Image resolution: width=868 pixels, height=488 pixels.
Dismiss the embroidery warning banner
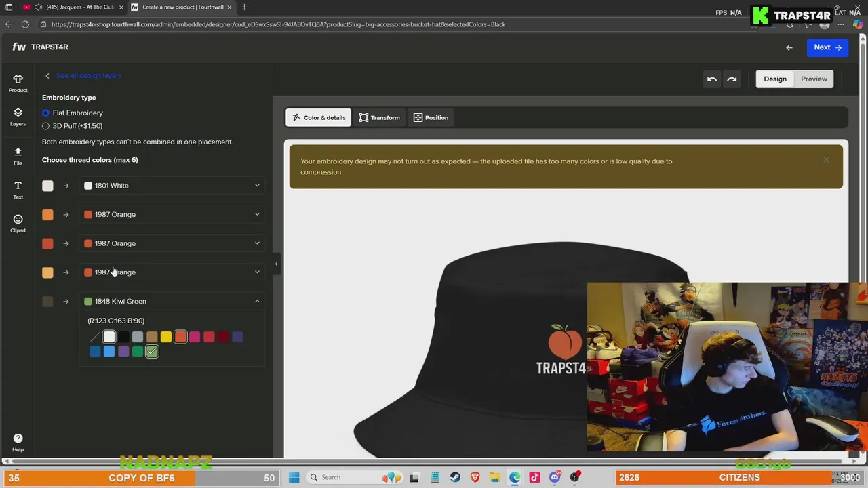click(x=826, y=160)
